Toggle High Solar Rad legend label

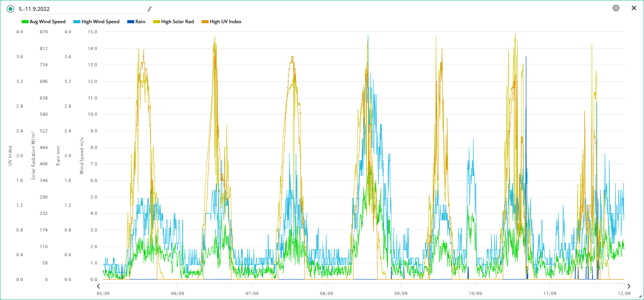pos(177,22)
